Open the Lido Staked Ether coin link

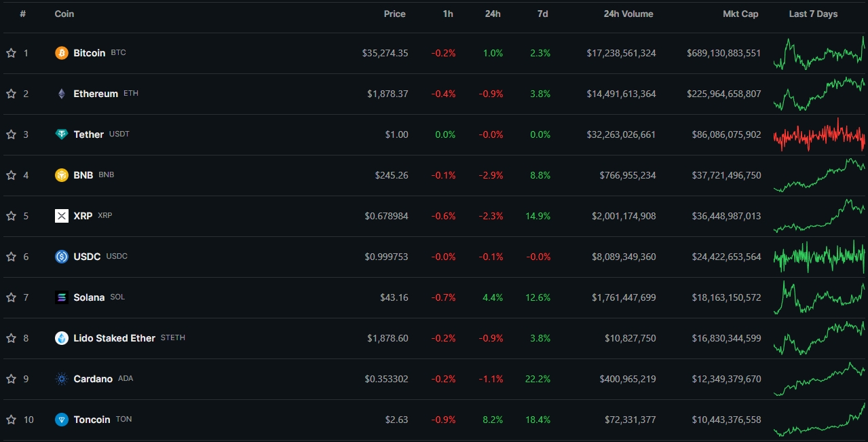(x=114, y=338)
